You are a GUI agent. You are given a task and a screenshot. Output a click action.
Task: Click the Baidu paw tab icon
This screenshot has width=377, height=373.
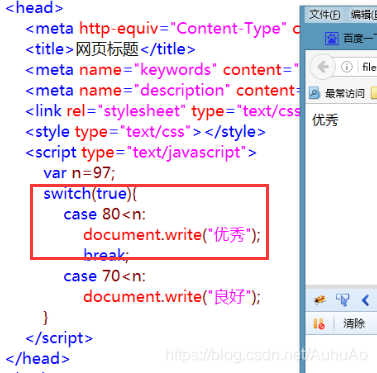pyautogui.click(x=332, y=39)
